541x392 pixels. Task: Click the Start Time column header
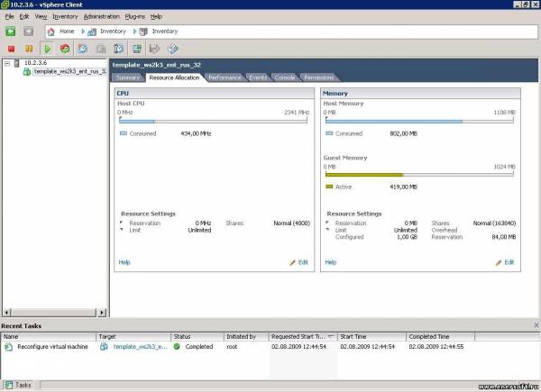click(371, 336)
